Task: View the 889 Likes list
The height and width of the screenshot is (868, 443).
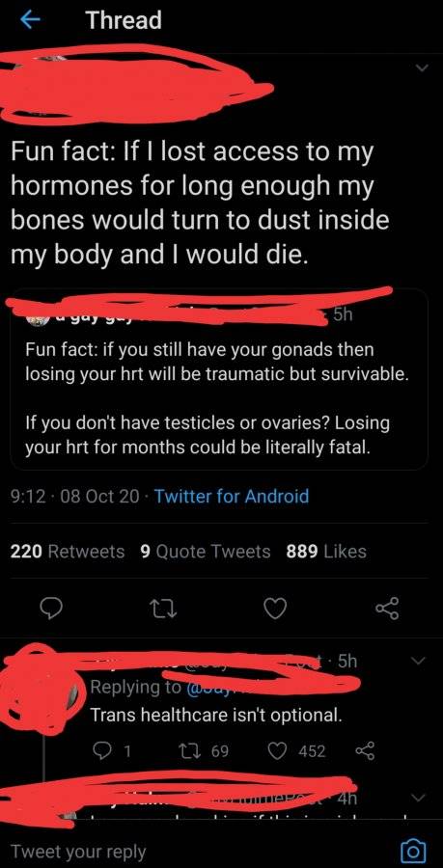Action: click(327, 552)
